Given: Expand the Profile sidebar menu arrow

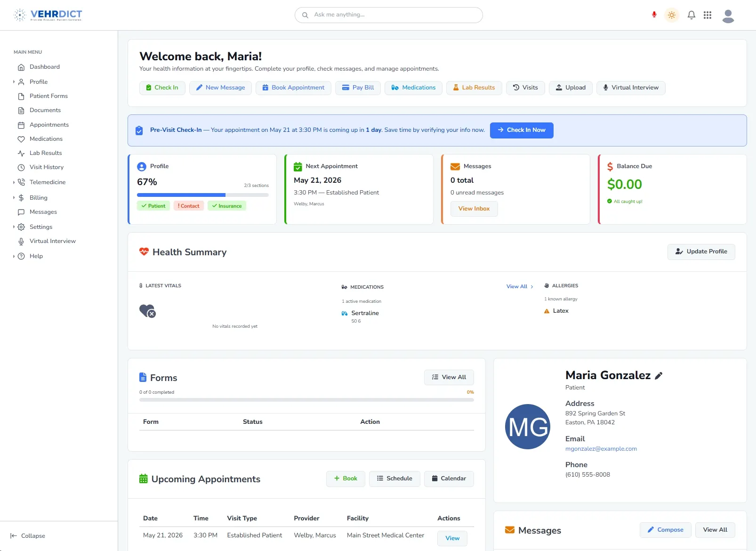Looking at the screenshot, I should point(14,82).
